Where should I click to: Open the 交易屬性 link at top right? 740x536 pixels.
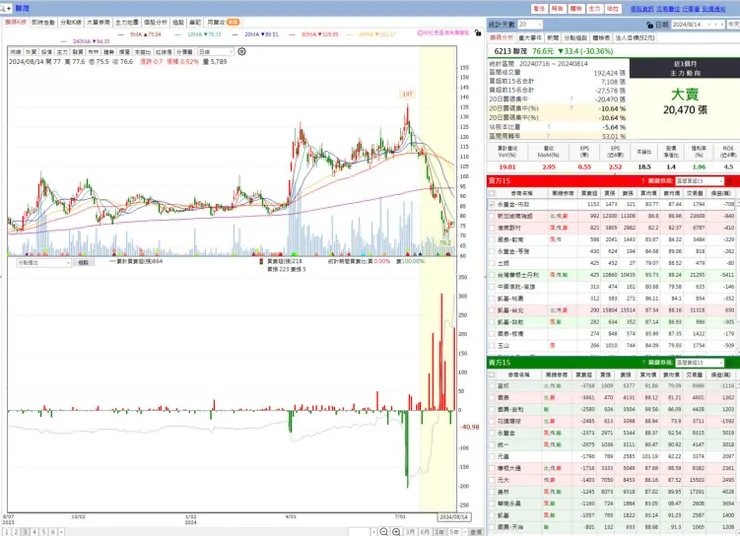coord(668,9)
